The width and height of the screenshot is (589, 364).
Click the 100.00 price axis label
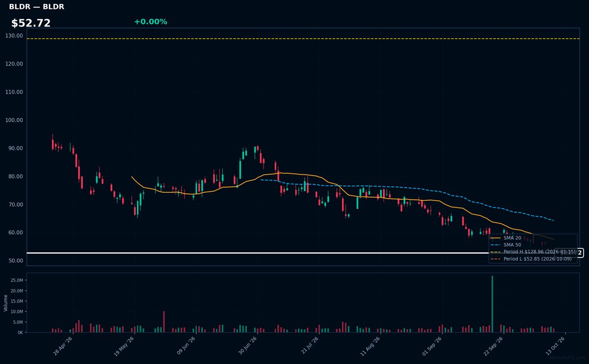click(x=14, y=120)
